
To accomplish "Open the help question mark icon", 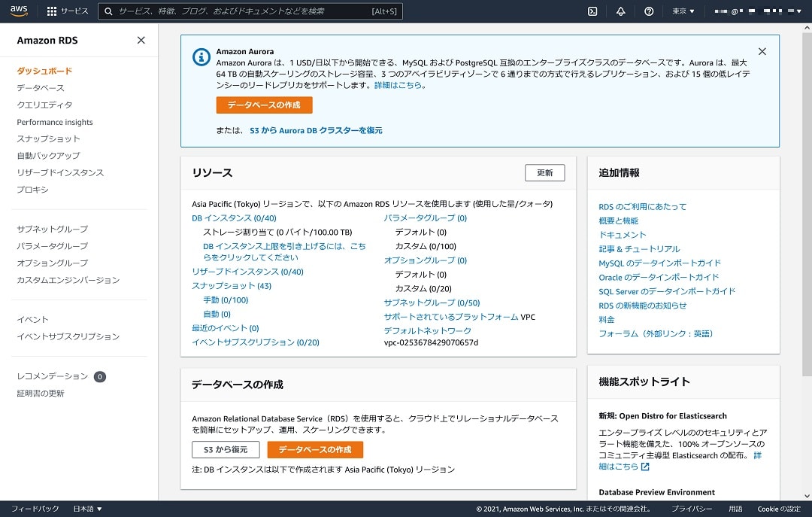I will (649, 11).
